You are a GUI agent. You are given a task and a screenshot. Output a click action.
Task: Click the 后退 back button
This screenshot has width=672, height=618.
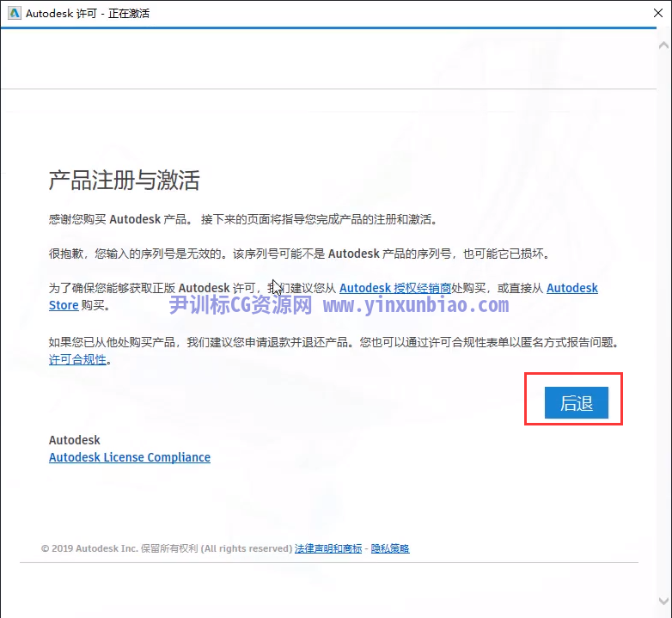(x=576, y=402)
